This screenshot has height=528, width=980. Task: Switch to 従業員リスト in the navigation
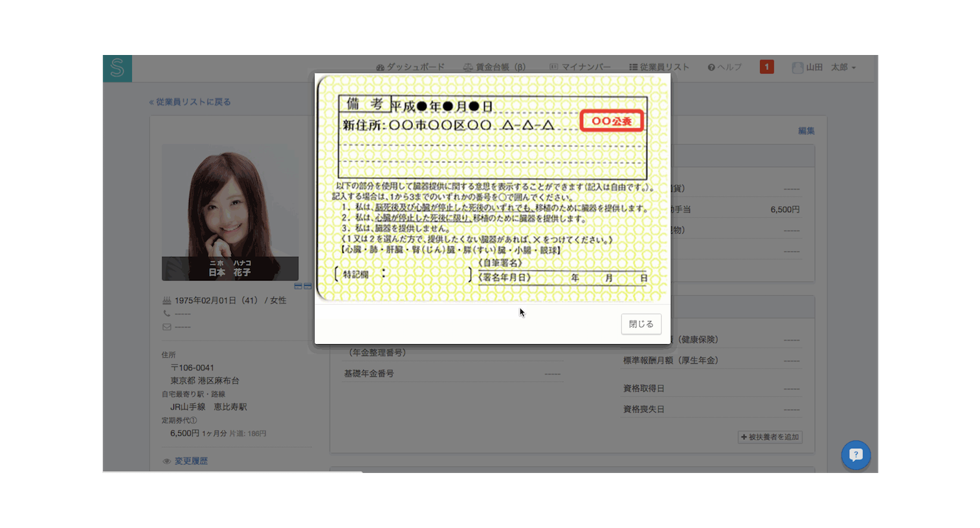[x=664, y=67]
